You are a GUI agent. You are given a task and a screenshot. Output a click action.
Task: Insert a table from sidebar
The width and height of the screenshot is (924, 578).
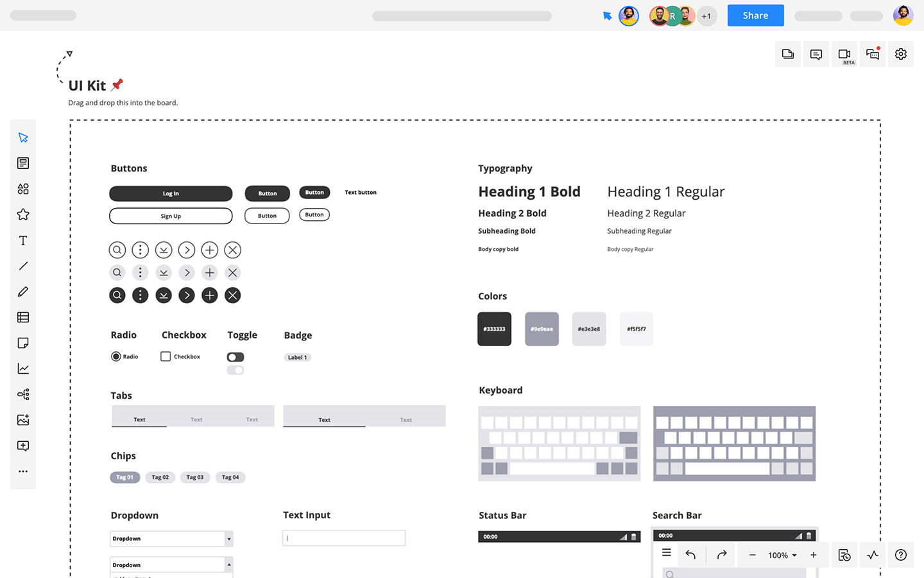(x=23, y=317)
